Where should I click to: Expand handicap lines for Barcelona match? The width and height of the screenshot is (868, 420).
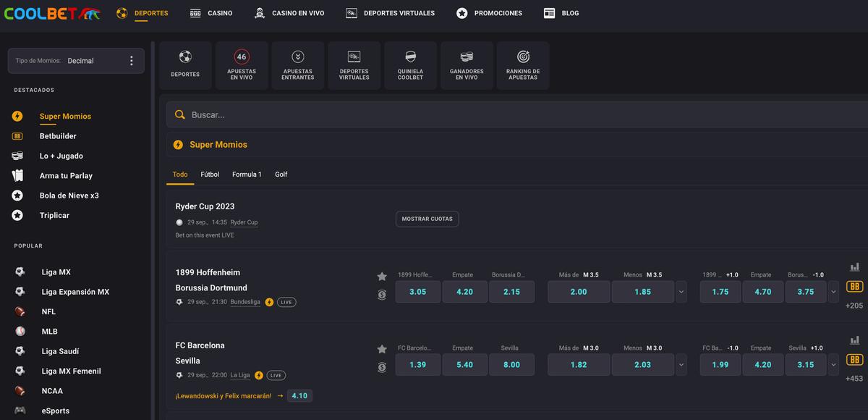pyautogui.click(x=833, y=365)
